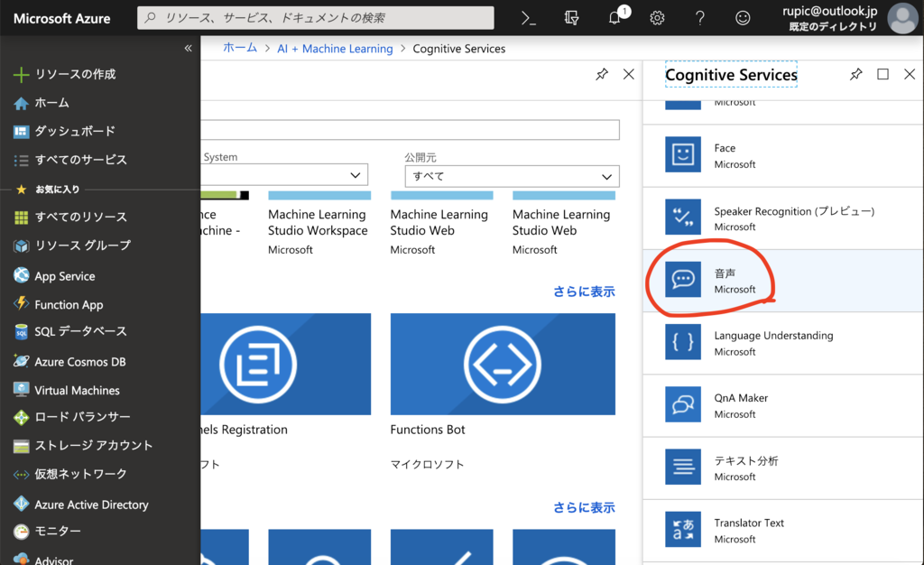Image resolution: width=924 pixels, height=565 pixels.
Task: Pin the Cognitive Services blade
Action: (x=855, y=74)
